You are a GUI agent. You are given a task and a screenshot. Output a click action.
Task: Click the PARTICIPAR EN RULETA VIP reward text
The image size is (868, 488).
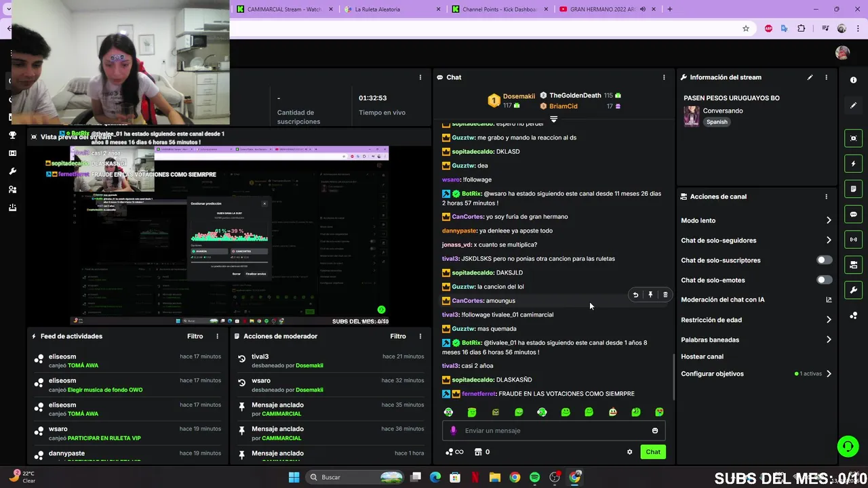[104, 439]
